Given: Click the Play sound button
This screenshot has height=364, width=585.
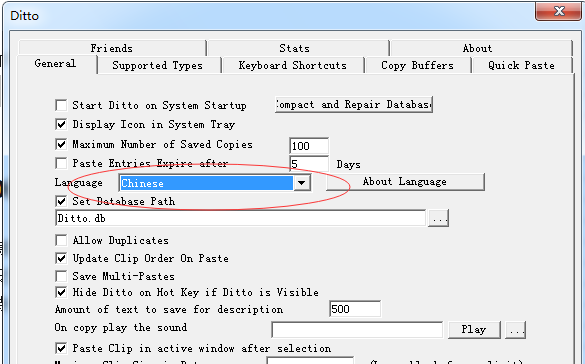Looking at the screenshot, I should pos(474,330).
